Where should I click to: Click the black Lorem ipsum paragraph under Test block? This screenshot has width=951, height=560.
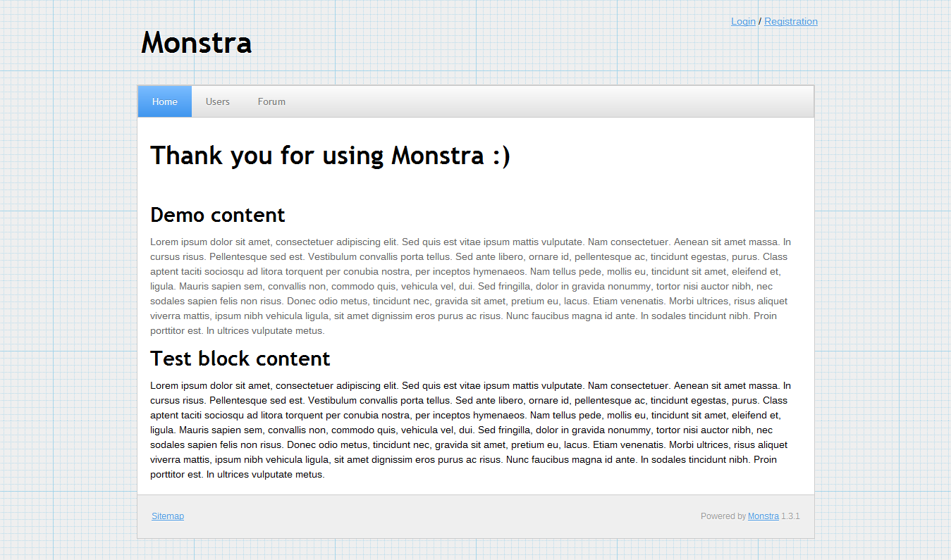tap(470, 430)
